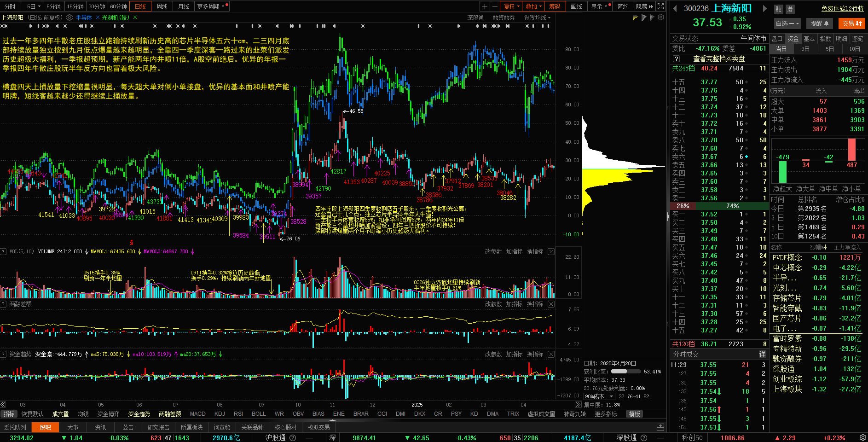Click the VOL indicator help icon
This screenshot has height=442, width=868.
3,251
